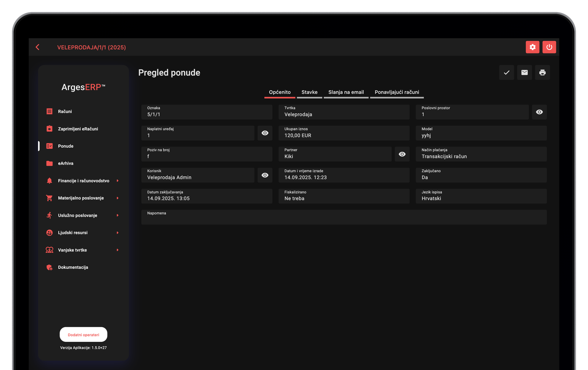588x370 pixels.
Task: Open settings gear button
Action: click(x=533, y=47)
